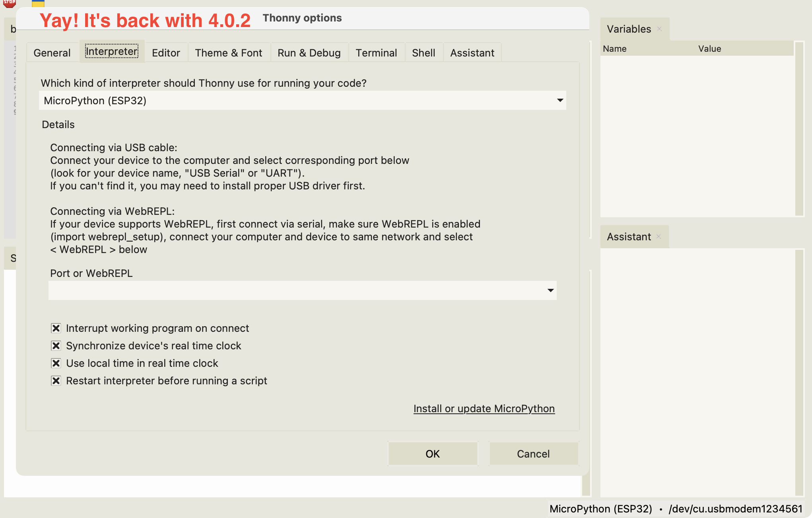Confirm settings with the OK button
The height and width of the screenshot is (518, 812).
[433, 454]
